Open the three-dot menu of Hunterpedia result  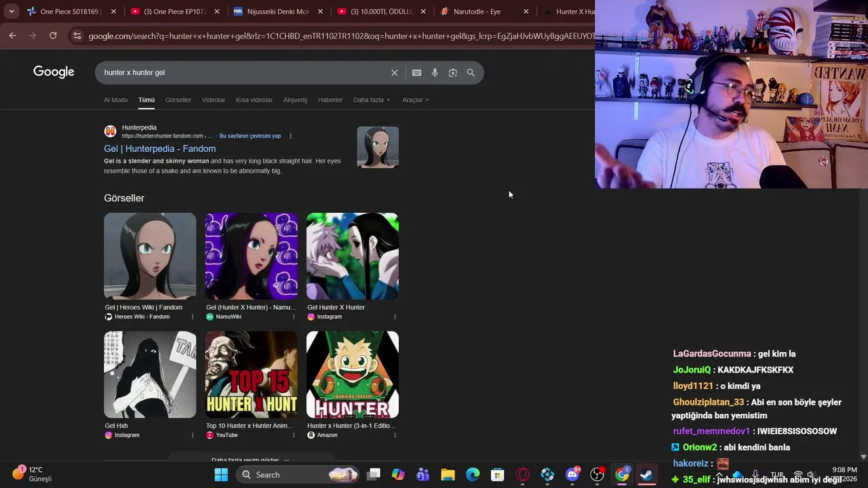click(x=290, y=136)
